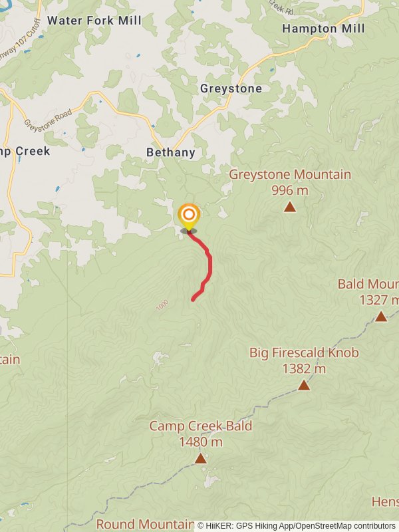399x532 pixels.
Task: Click the Greystone Road label
Action: (48, 120)
